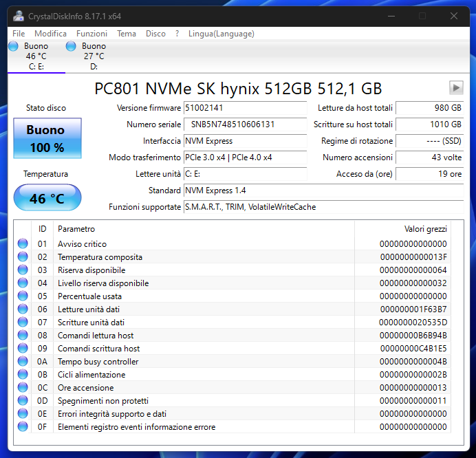Select the C: E: disk tab
Image resolution: width=476 pixels, height=458 pixels.
[x=36, y=56]
